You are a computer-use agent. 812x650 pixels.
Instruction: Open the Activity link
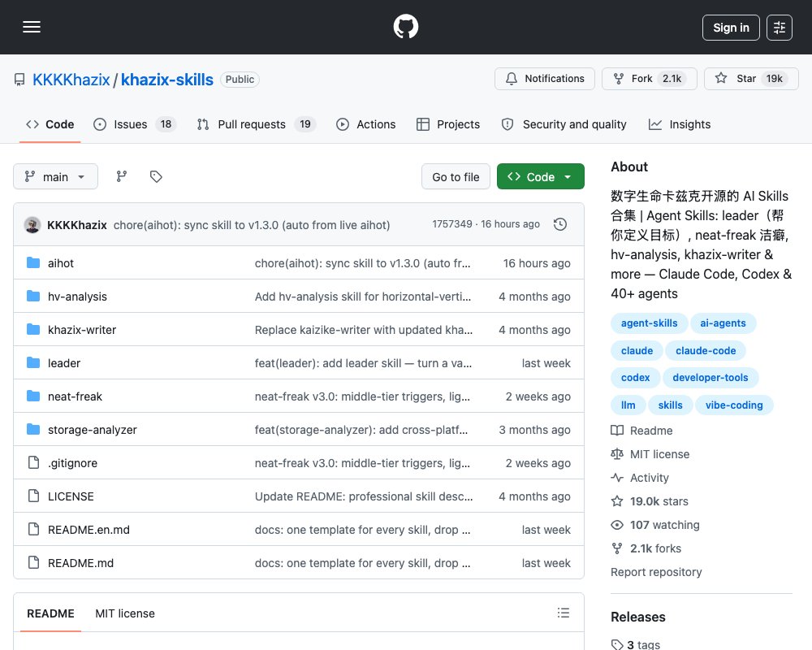click(x=640, y=478)
